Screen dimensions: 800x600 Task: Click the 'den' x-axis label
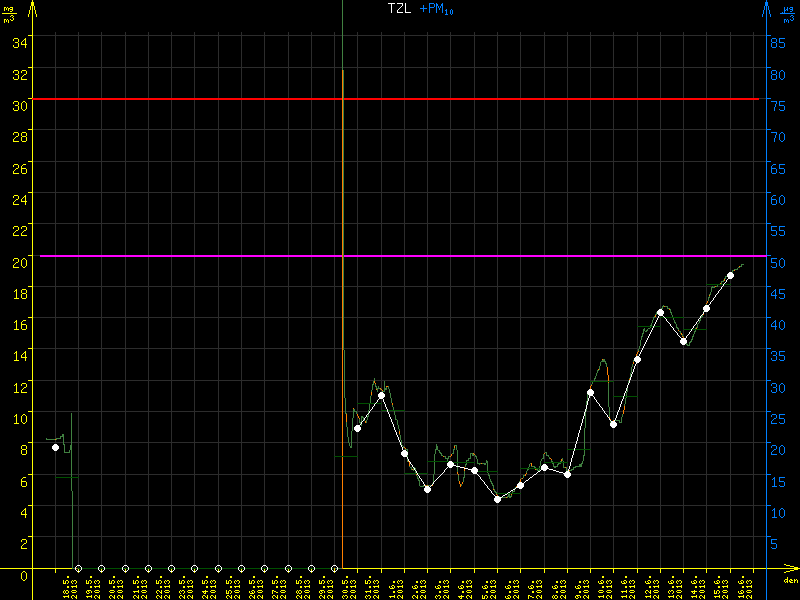(790, 580)
